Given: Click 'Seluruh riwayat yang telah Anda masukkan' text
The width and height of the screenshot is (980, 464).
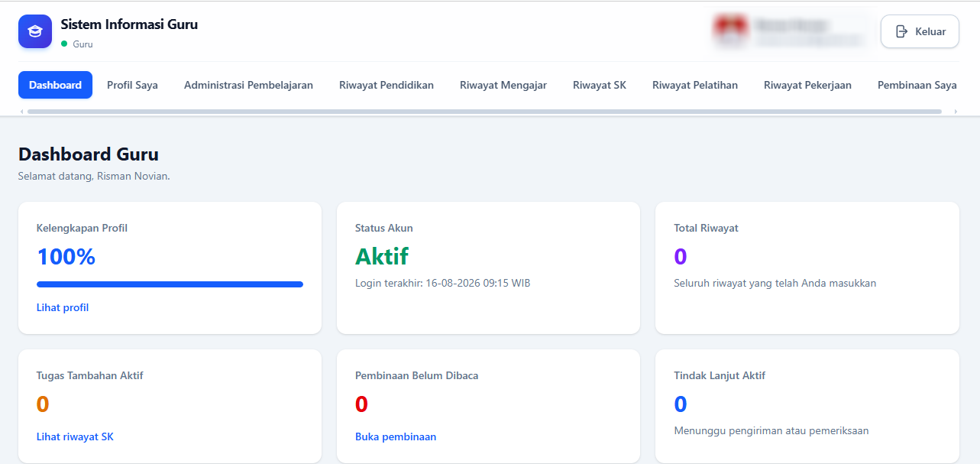Looking at the screenshot, I should pos(775,283).
